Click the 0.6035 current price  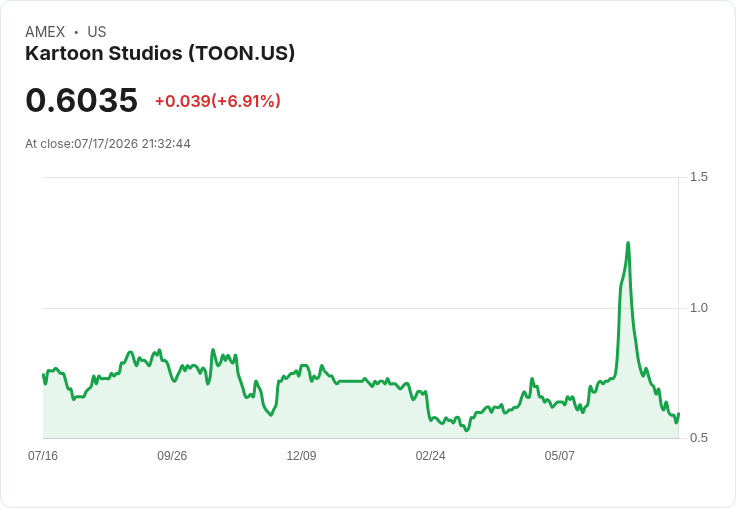coord(82,100)
